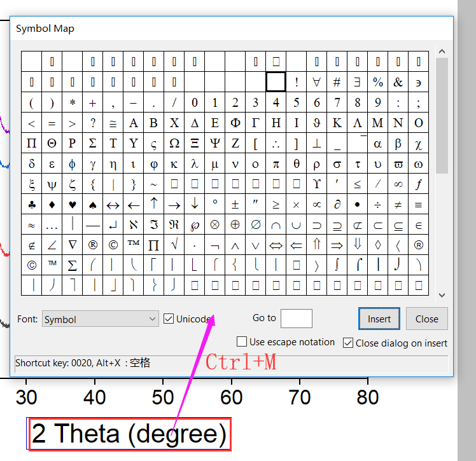
Task: Pick the degree symbol ° cell
Action: pyautogui.click(x=215, y=204)
